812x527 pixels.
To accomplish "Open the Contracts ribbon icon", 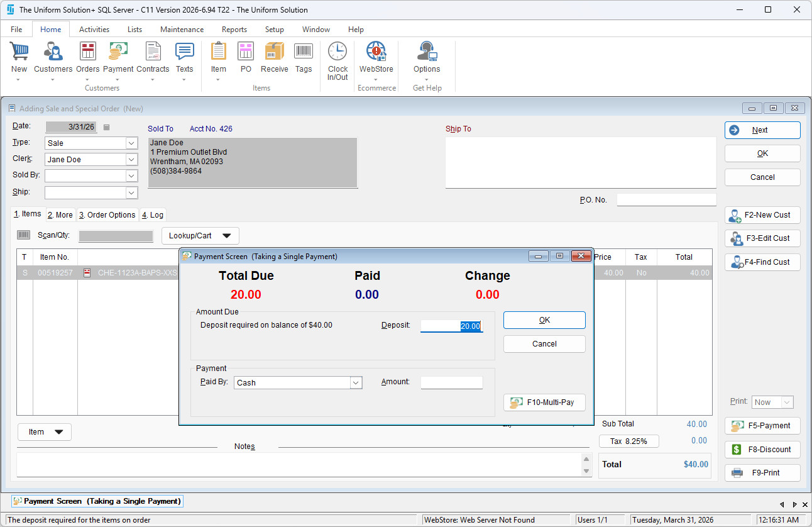I will tap(153, 53).
